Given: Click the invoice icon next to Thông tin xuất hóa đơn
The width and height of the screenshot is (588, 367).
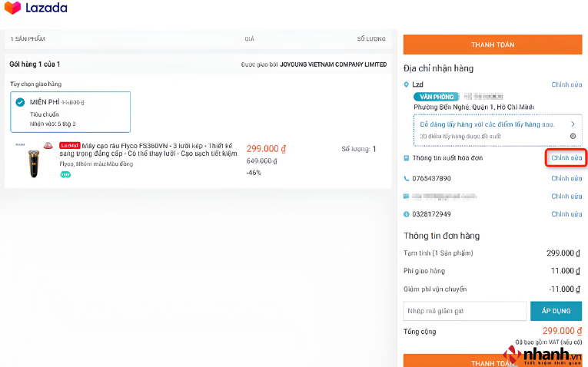Looking at the screenshot, I should [406, 158].
